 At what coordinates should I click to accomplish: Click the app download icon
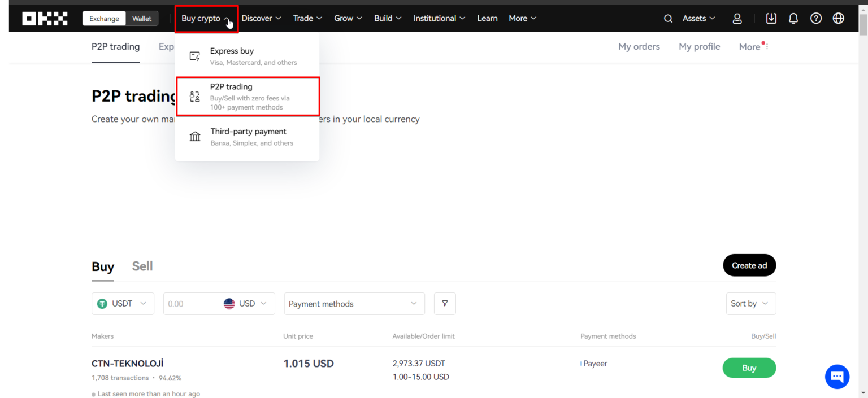pyautogui.click(x=771, y=18)
